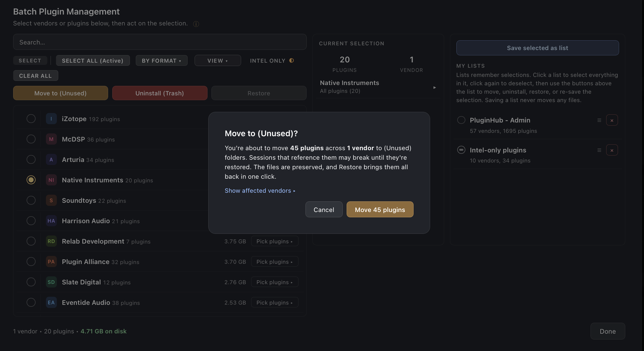This screenshot has height=351, width=644.
Task: Cancel the Move to (Unused) dialog
Action: tap(324, 209)
